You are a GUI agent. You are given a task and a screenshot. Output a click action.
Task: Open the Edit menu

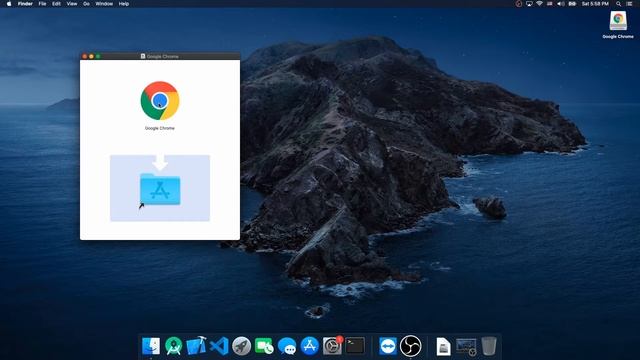tap(56, 4)
